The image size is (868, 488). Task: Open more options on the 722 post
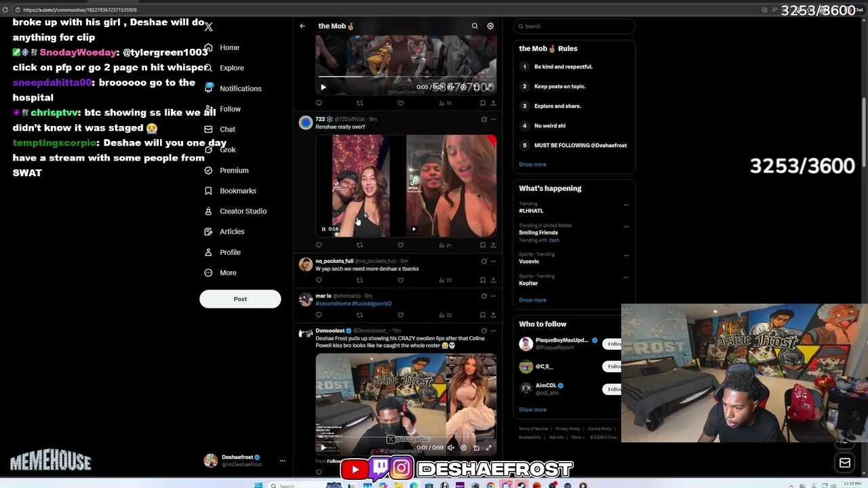(x=493, y=119)
